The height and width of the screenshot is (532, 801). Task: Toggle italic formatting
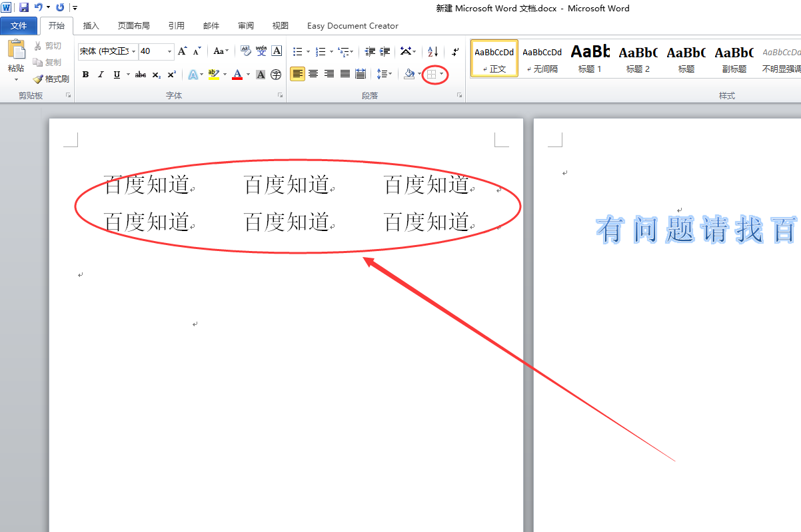[101, 75]
